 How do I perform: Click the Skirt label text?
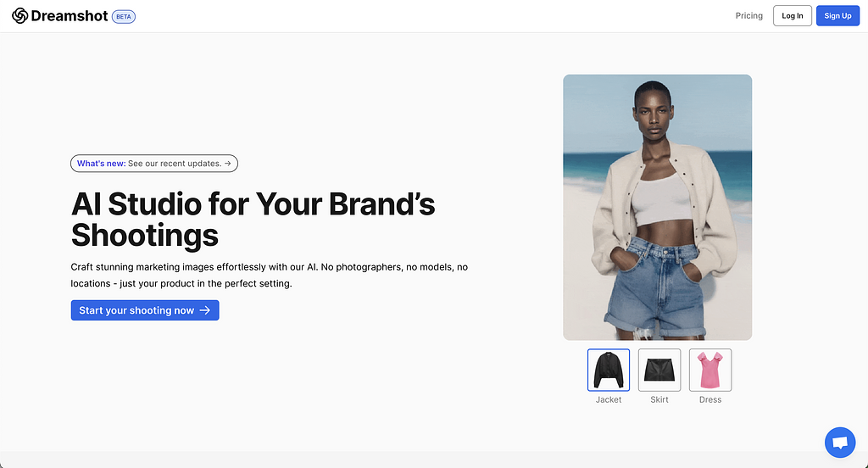click(659, 399)
